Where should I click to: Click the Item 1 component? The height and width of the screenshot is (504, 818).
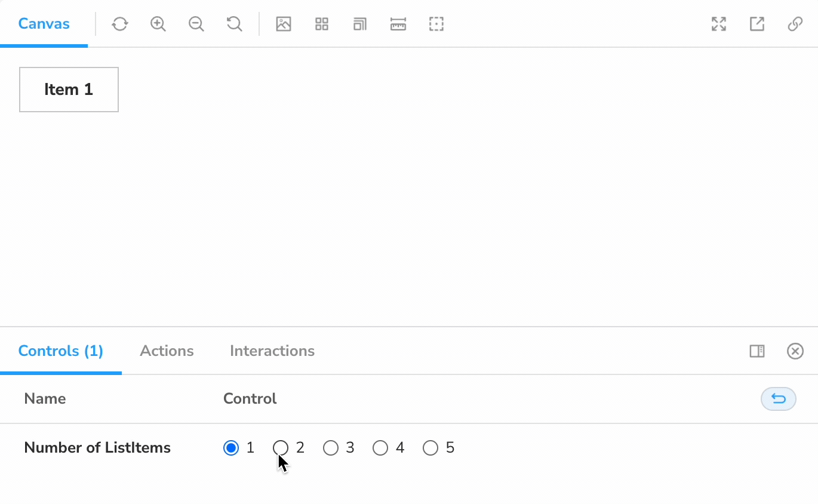[x=68, y=89]
